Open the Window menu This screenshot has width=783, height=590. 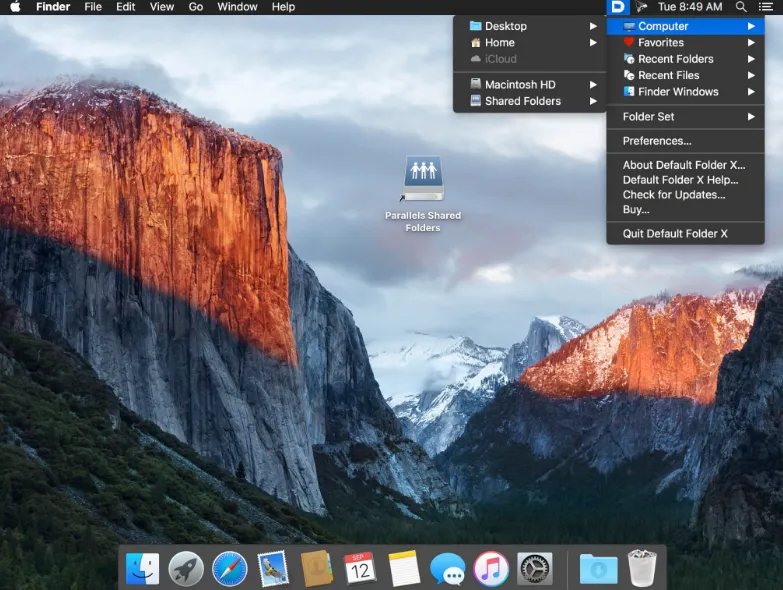coord(237,7)
